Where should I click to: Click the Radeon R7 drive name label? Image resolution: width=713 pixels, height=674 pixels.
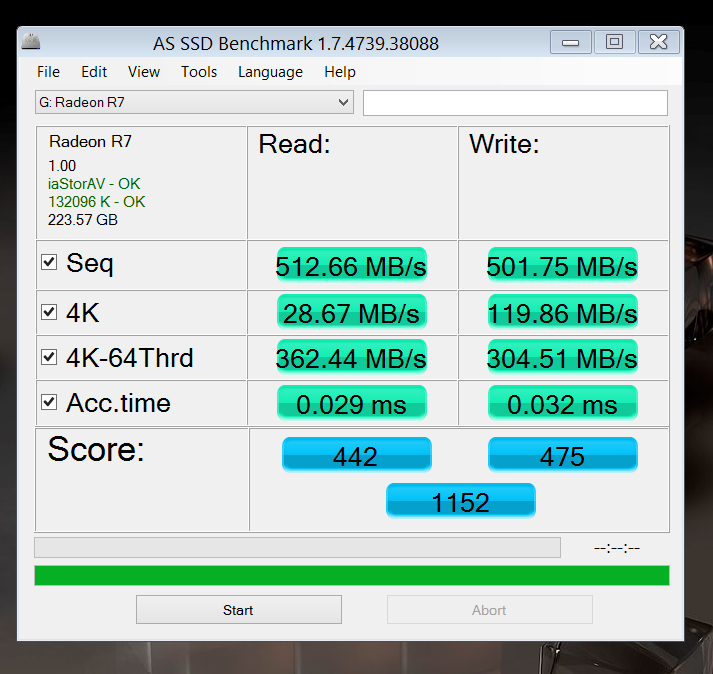(x=90, y=141)
